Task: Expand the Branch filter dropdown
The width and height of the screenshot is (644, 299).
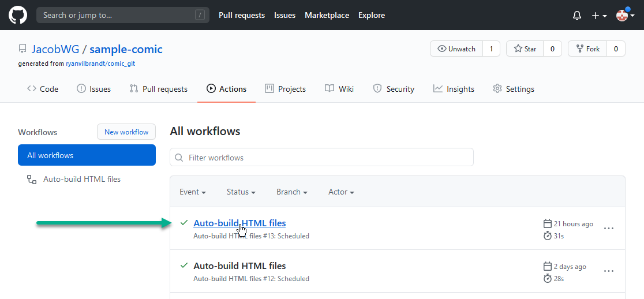Action: pyautogui.click(x=292, y=192)
